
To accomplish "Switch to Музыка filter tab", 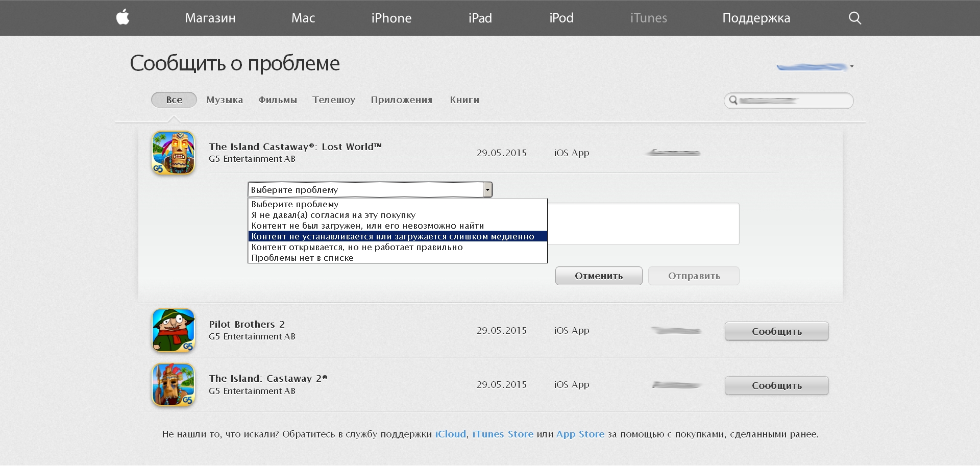I will point(225,100).
